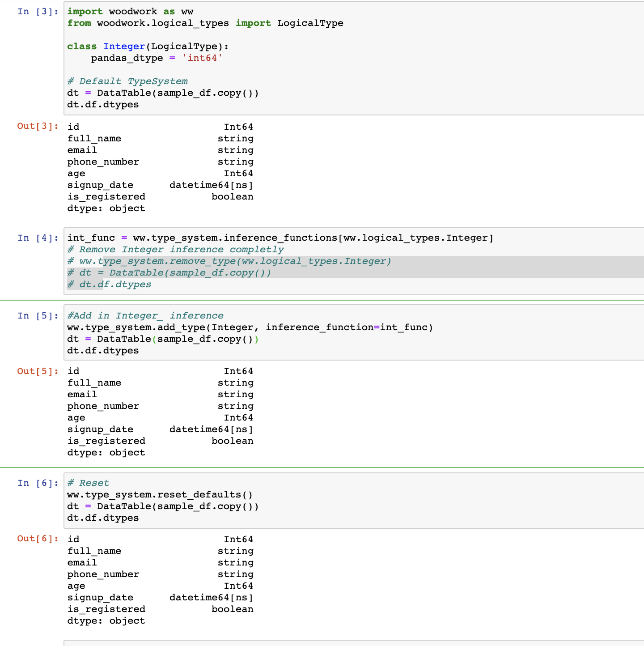Click the In [4] cell prompt
The height and width of the screenshot is (646, 644).
[38, 238]
